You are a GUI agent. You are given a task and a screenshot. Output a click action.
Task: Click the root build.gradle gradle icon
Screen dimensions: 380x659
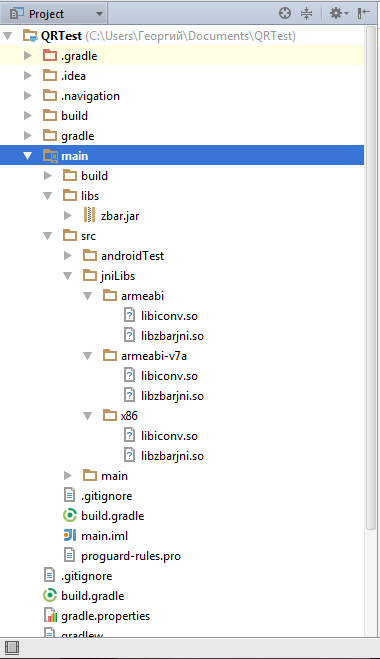pos(50,596)
